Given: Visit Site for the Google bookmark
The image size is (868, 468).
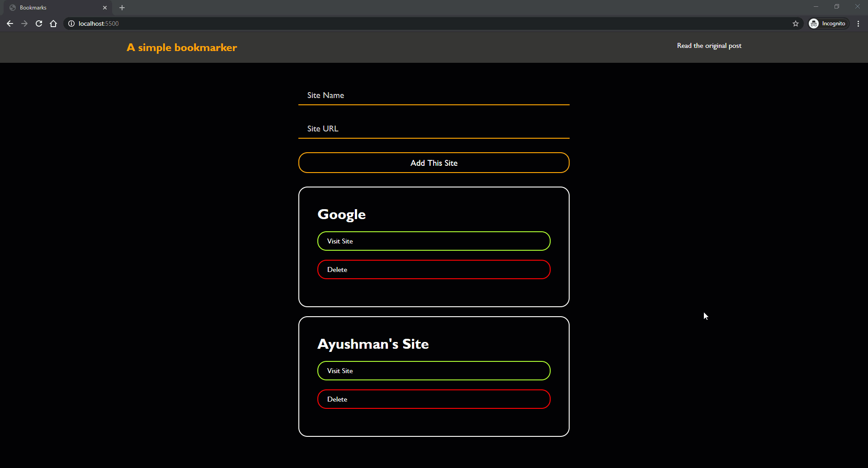Looking at the screenshot, I should point(434,241).
